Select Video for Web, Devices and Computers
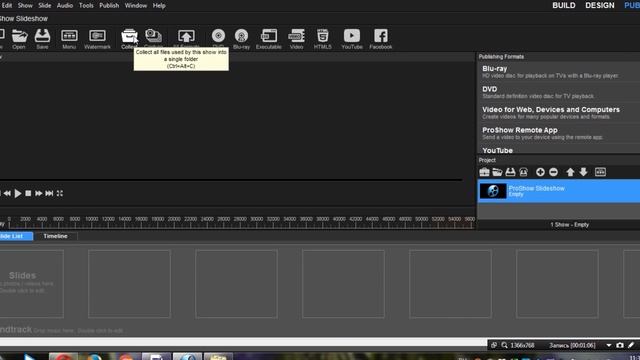Viewport: 640px width, 360px height. tap(558, 113)
